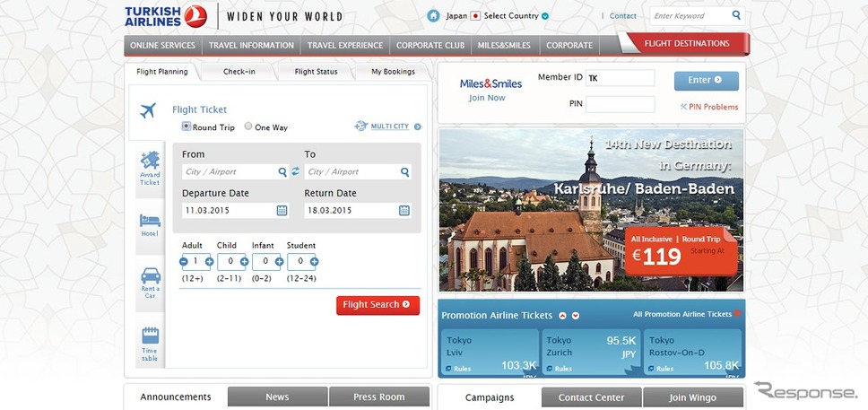The image size is (868, 410).
Task: Open the Tokyo Lviv promotion card
Action: (x=490, y=353)
